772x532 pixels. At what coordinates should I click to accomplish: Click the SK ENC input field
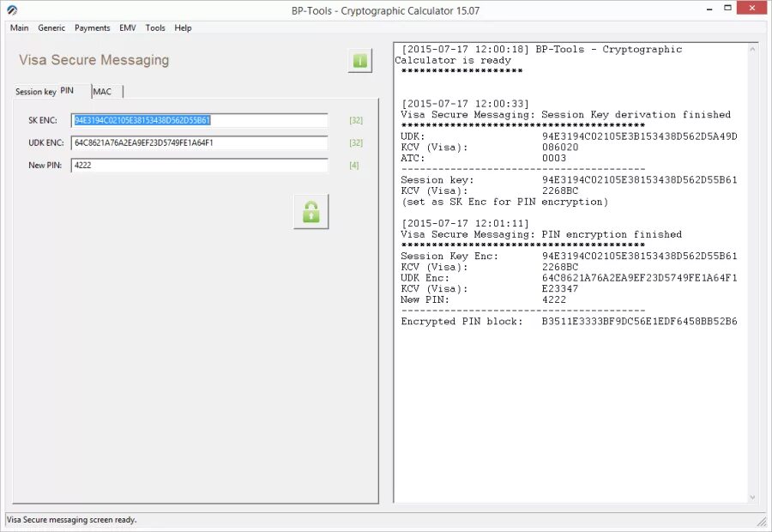tap(199, 120)
